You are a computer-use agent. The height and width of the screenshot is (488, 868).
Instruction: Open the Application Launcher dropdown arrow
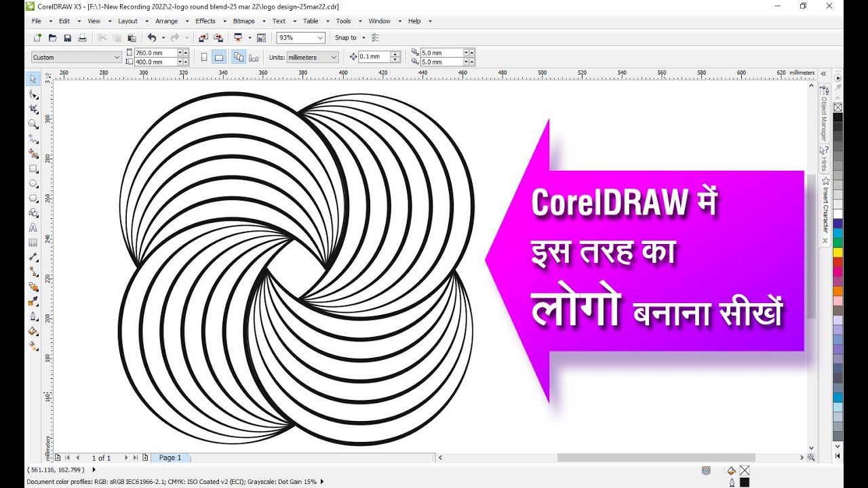pyautogui.click(x=250, y=38)
